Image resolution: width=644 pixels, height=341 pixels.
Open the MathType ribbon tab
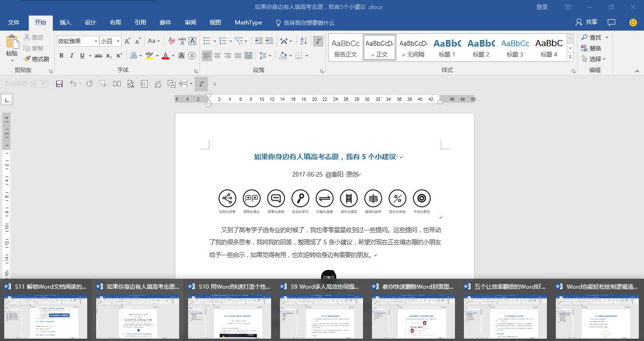248,22
